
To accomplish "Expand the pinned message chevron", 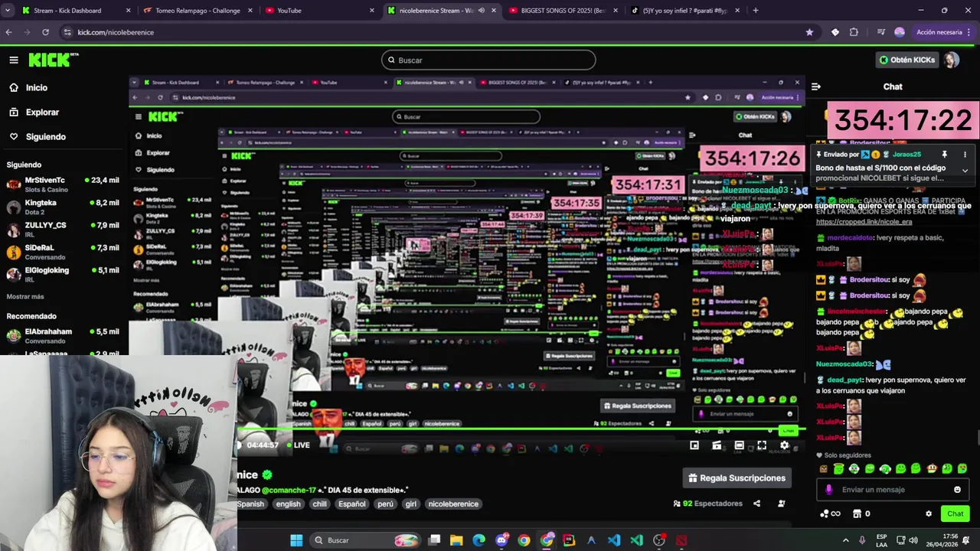I will 965,171.
